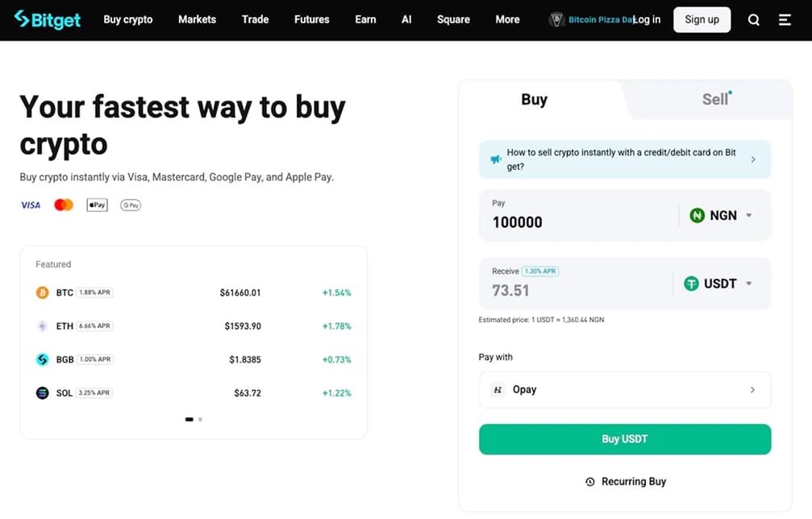Expand the NGN currency dropdown arrow
812x519 pixels.
(749, 215)
